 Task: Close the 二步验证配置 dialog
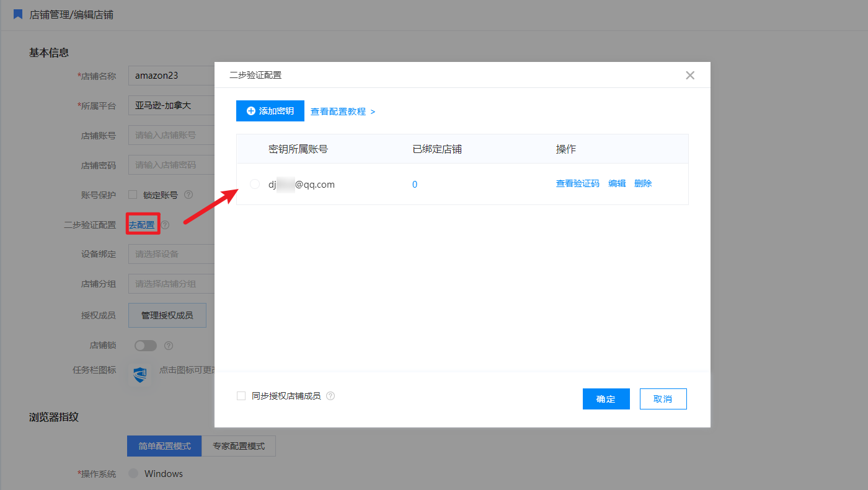pyautogui.click(x=690, y=76)
